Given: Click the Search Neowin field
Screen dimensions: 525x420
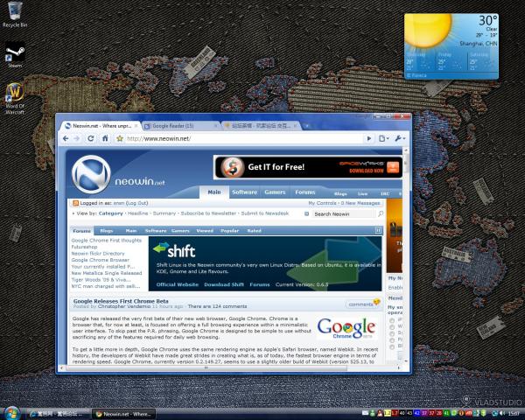Looking at the screenshot, I should [x=344, y=213].
